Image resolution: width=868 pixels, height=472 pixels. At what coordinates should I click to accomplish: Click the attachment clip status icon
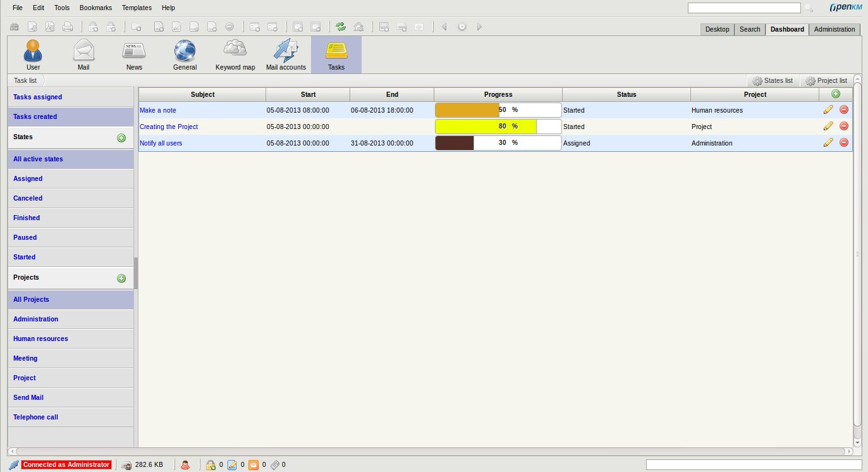(x=274, y=464)
